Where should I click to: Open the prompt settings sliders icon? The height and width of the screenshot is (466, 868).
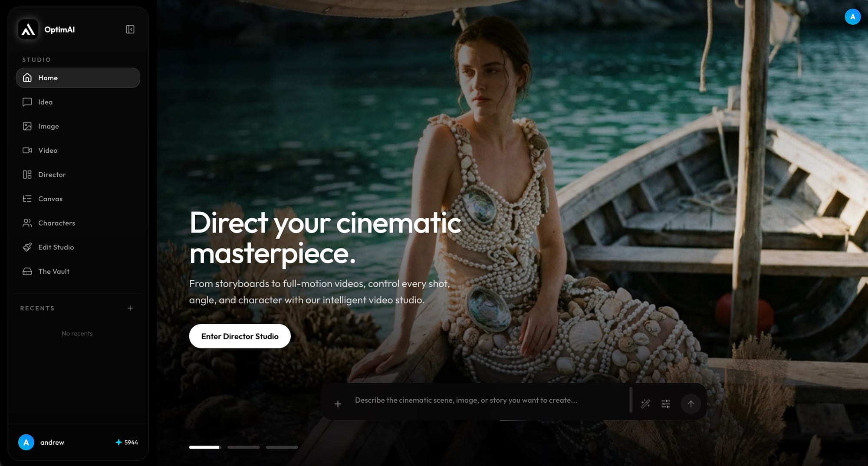click(666, 404)
